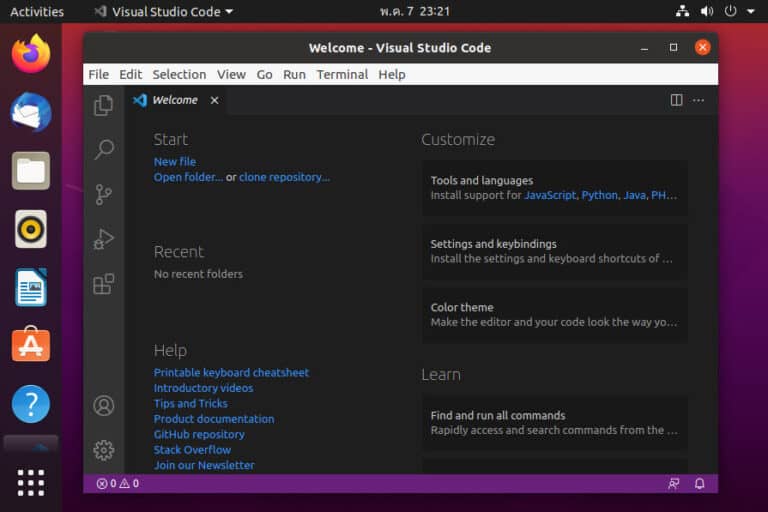Install Java language support link
Screen dimensions: 768x512
pos(634,195)
